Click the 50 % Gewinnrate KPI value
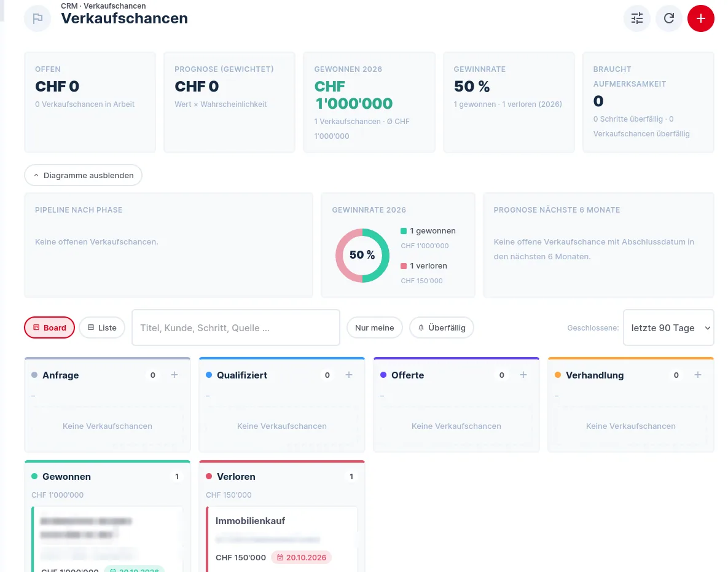This screenshot has width=728, height=572. (472, 87)
